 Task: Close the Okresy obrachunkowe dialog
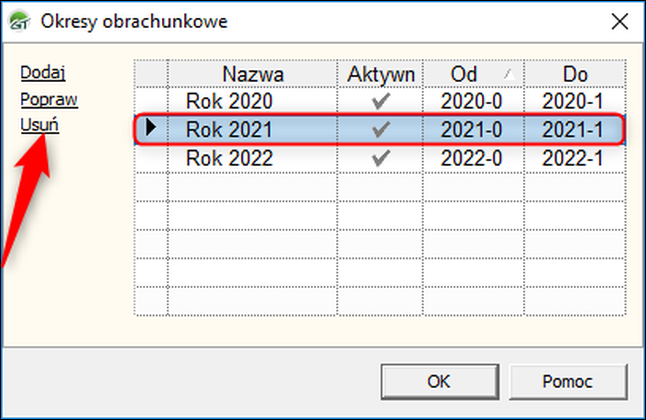click(620, 21)
